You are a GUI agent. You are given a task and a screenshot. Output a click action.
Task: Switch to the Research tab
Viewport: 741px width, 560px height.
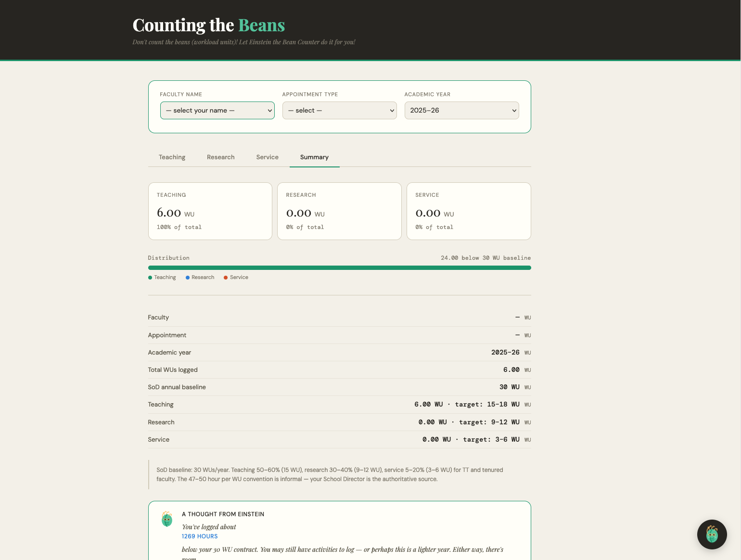(221, 157)
